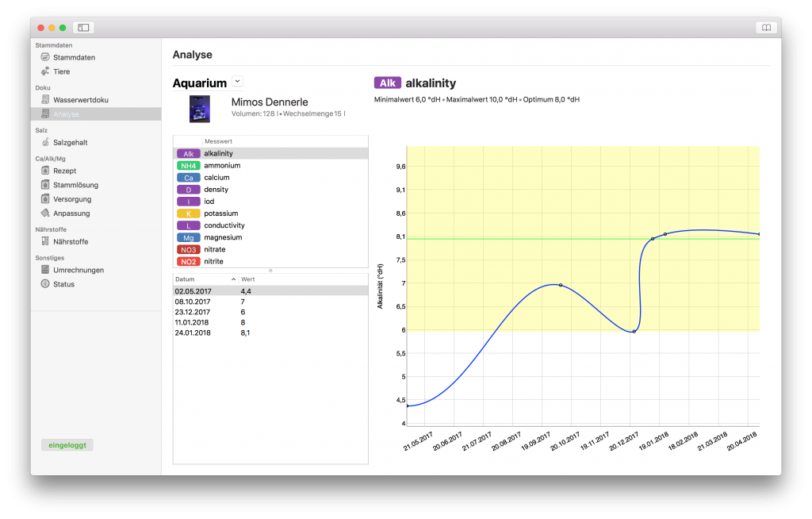Select the 24.01.2018 measurement row

[x=270, y=333]
